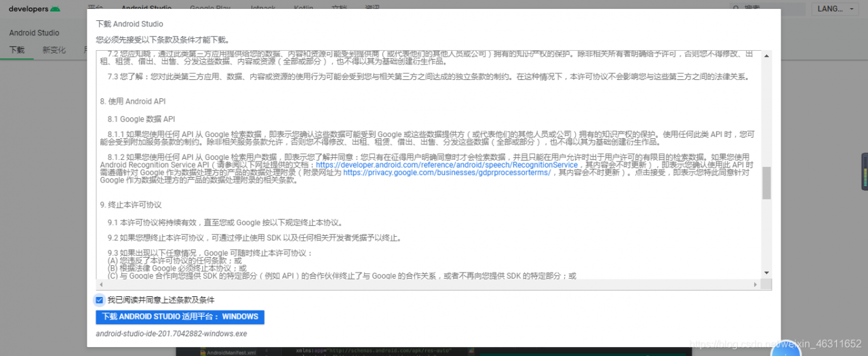The width and height of the screenshot is (868, 356).
Task: Click the developers logo in the page header
Action: tap(35, 9)
